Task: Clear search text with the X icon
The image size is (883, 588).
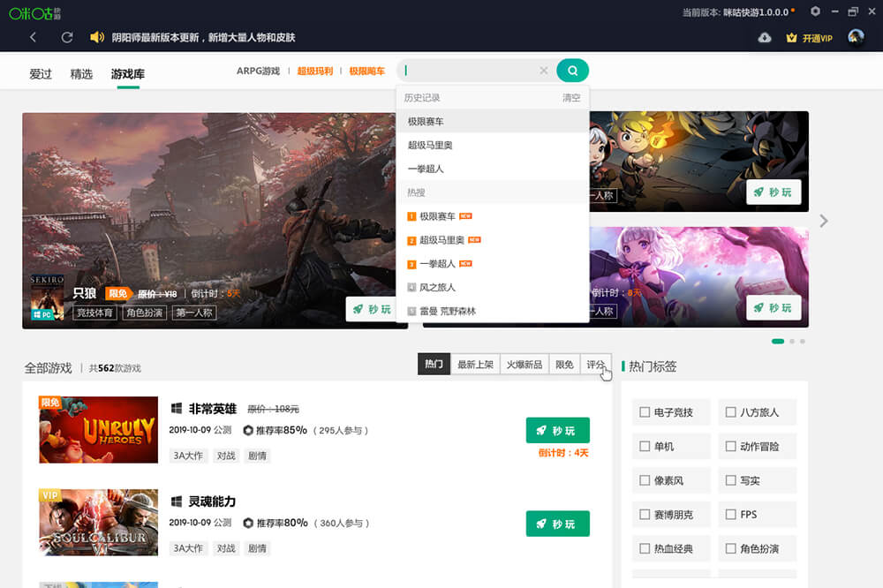Action: 544,70
